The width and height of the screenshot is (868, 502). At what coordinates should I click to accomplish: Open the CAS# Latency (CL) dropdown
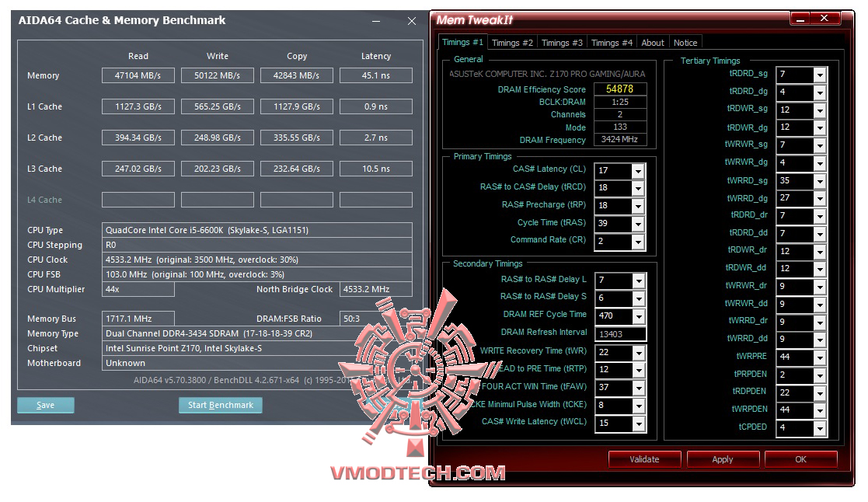[x=640, y=169]
